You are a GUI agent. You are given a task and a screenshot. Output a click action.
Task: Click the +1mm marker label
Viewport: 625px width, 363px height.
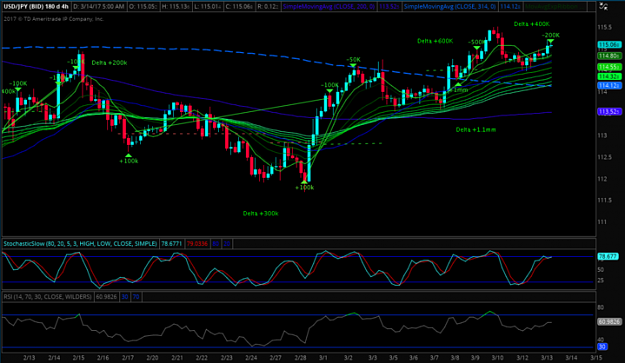pyautogui.click(x=458, y=90)
